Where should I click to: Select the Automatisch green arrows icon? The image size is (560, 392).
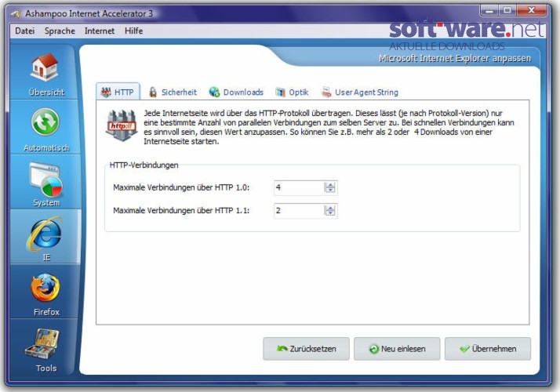45,122
